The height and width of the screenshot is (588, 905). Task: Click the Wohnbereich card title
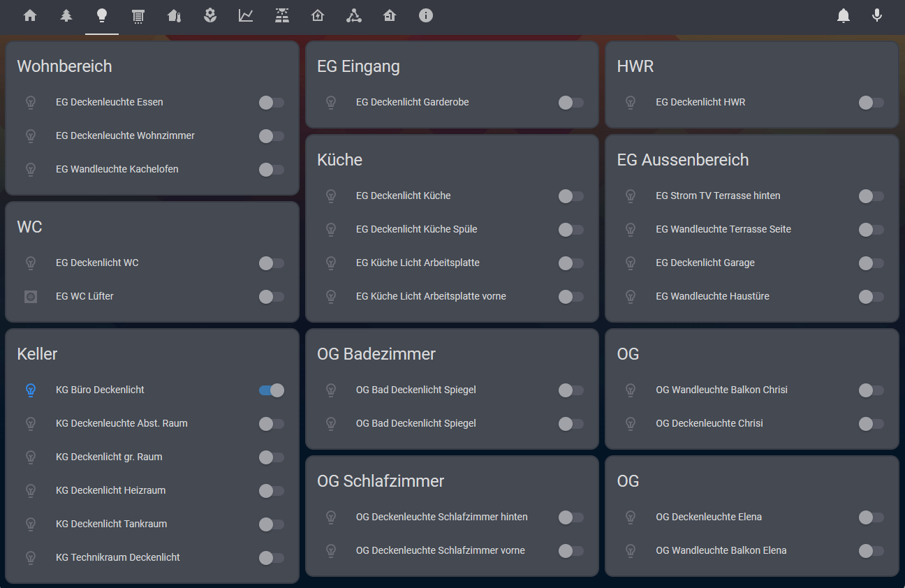coord(64,66)
